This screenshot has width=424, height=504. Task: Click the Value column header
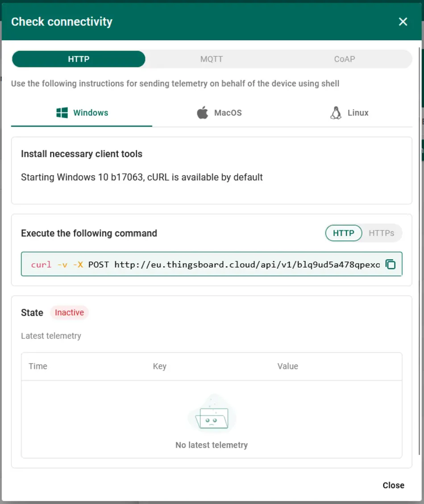coord(287,366)
